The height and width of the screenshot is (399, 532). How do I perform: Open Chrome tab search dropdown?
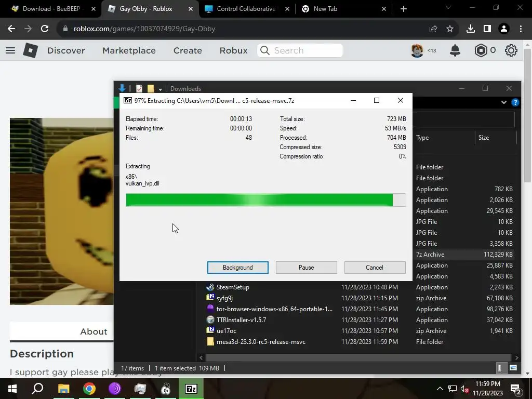coord(448,7)
